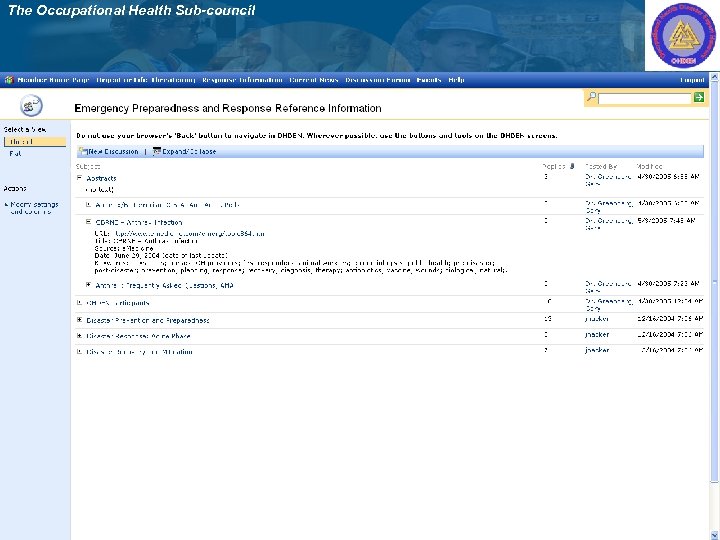Open the Help menu item
720x540 pixels.
click(456, 80)
